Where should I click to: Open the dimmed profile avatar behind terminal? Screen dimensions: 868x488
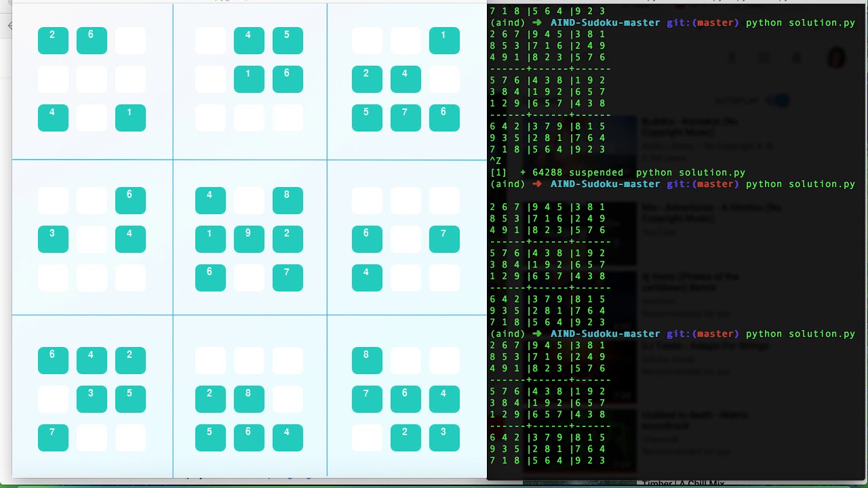[835, 58]
